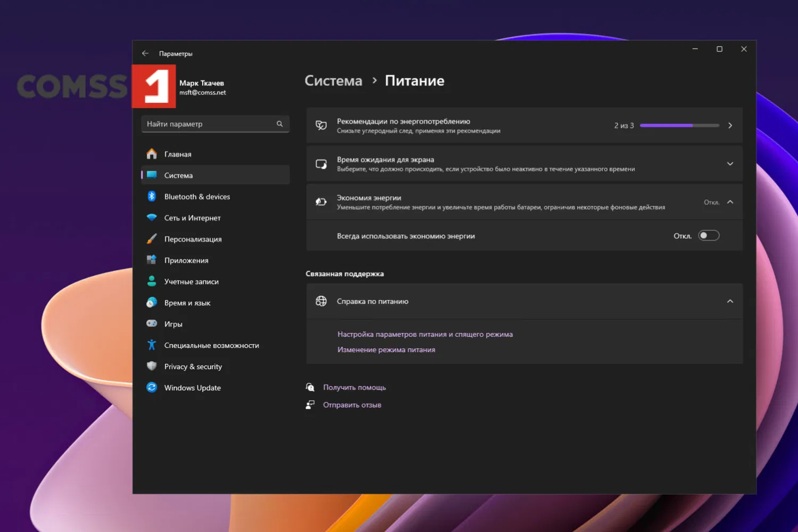Screen dimensions: 798x532
Task: Click the Персонализация paintbrush icon
Action: [x=152, y=239]
